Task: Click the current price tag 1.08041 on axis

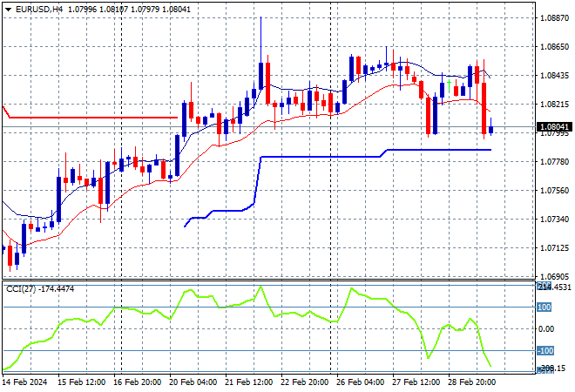Action: (x=554, y=127)
